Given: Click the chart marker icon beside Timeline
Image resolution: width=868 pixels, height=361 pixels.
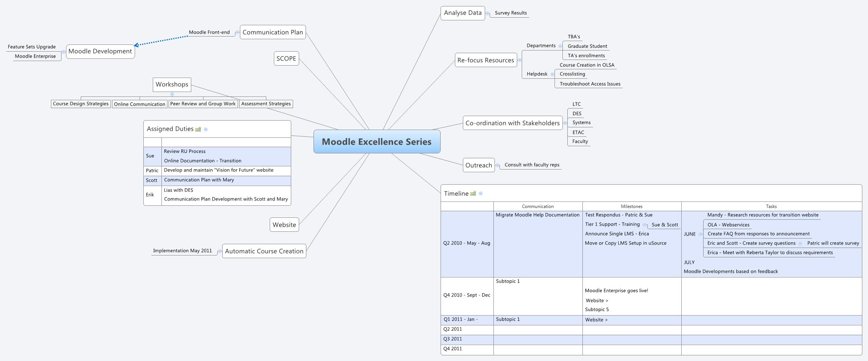Looking at the screenshot, I should point(474,193).
